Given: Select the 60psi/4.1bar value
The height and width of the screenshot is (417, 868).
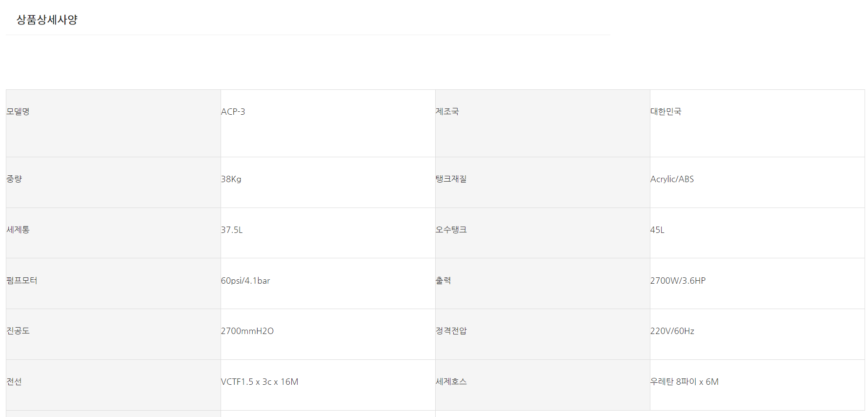Looking at the screenshot, I should point(245,280).
